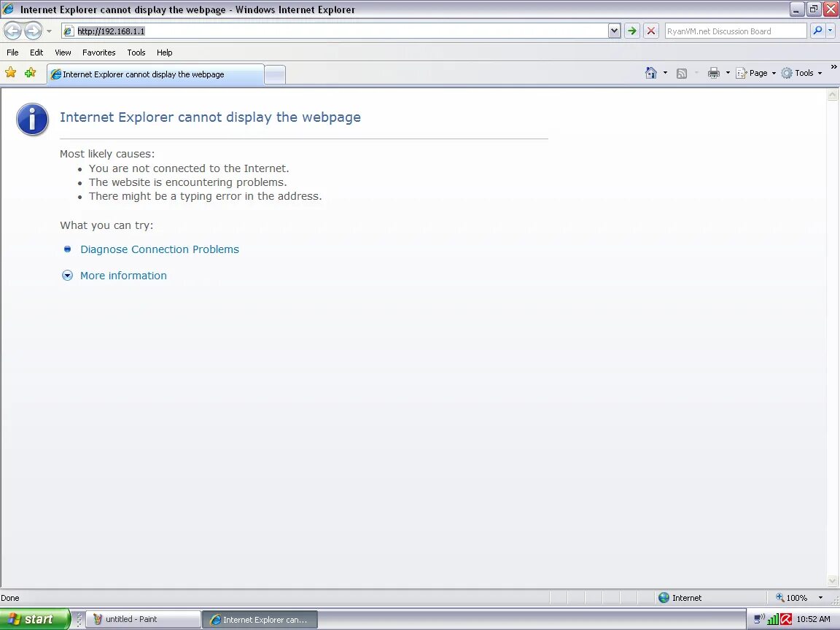This screenshot has height=630, width=840.
Task: Click the 100% zoom level button
Action: click(x=791, y=598)
